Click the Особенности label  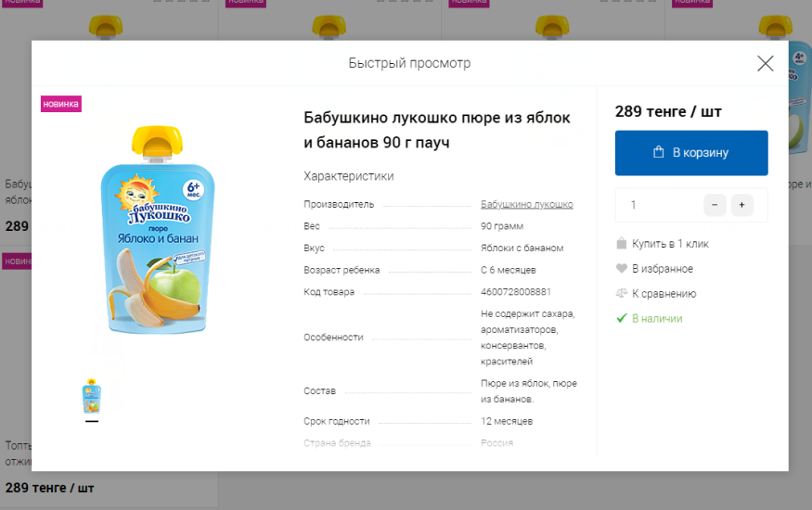click(x=333, y=338)
